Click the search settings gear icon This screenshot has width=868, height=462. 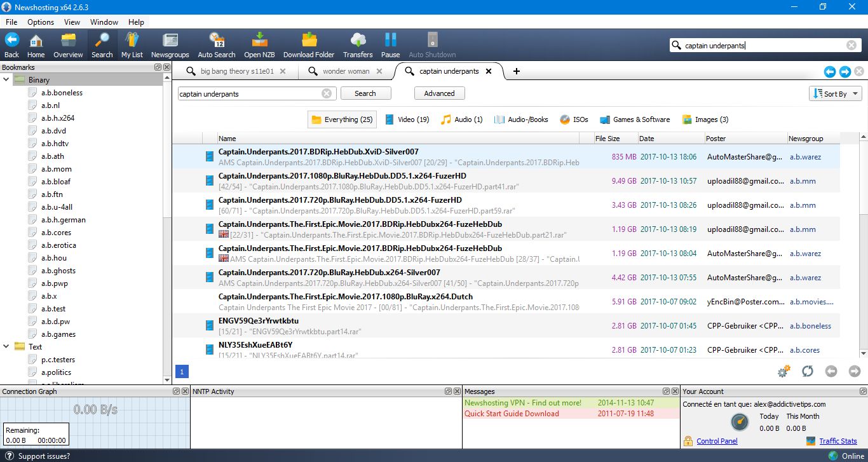(783, 371)
